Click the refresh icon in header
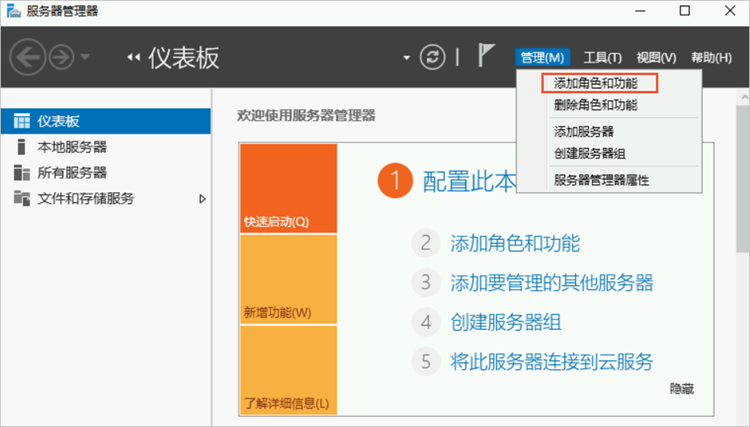The height and width of the screenshot is (427, 750). [431, 57]
